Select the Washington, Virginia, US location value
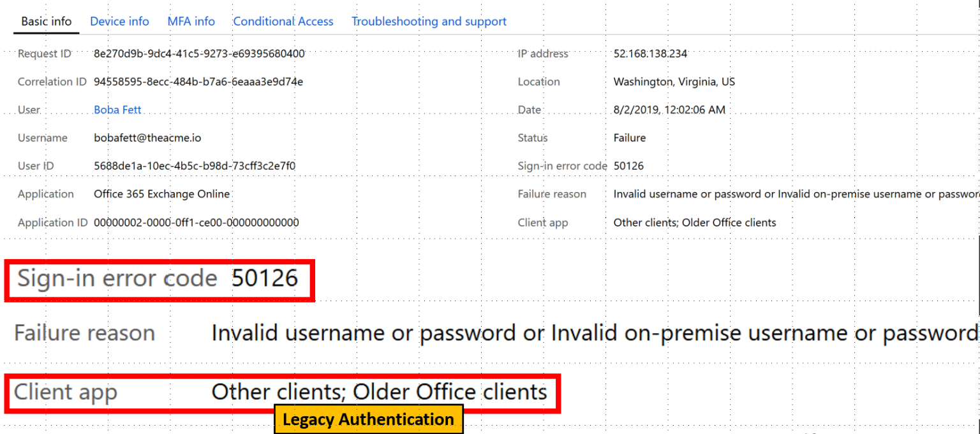Image resolution: width=980 pixels, height=434 pixels. point(674,82)
